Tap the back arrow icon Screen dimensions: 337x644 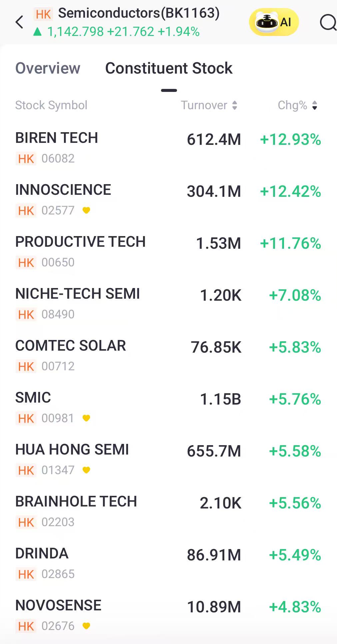tap(20, 22)
